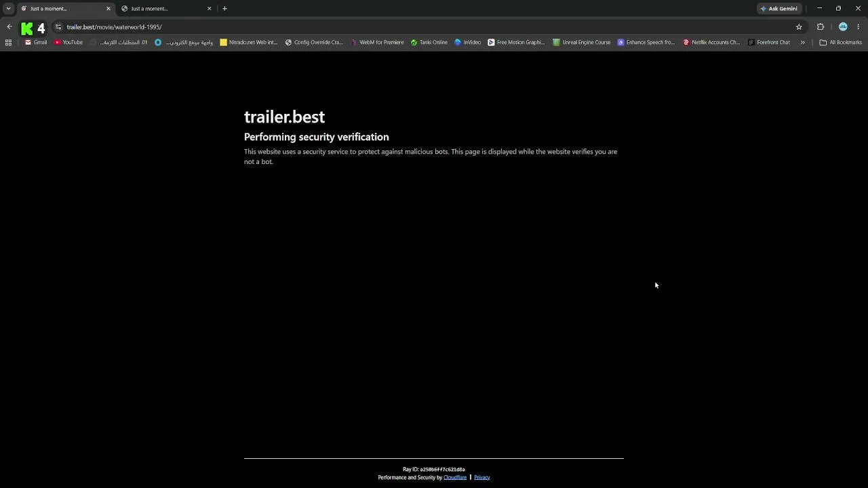Open the Unreal Engine Course bookmark
Screen dimensions: 868x488
point(582,42)
